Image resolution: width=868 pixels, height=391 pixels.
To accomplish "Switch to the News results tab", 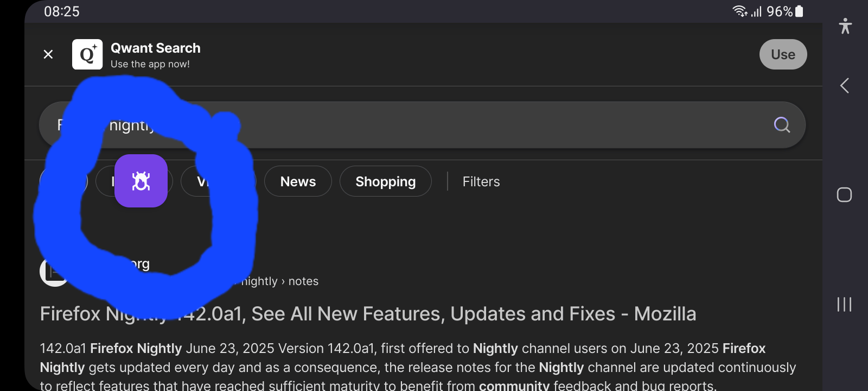I will click(298, 181).
